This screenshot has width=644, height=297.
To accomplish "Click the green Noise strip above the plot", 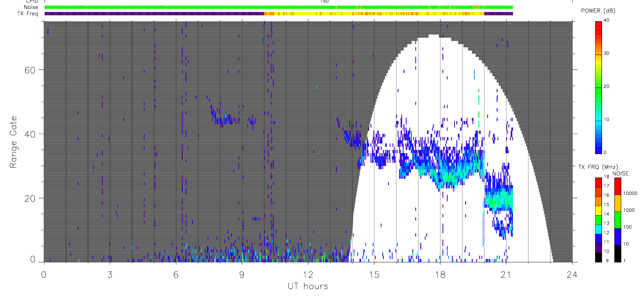I will tap(279, 7).
